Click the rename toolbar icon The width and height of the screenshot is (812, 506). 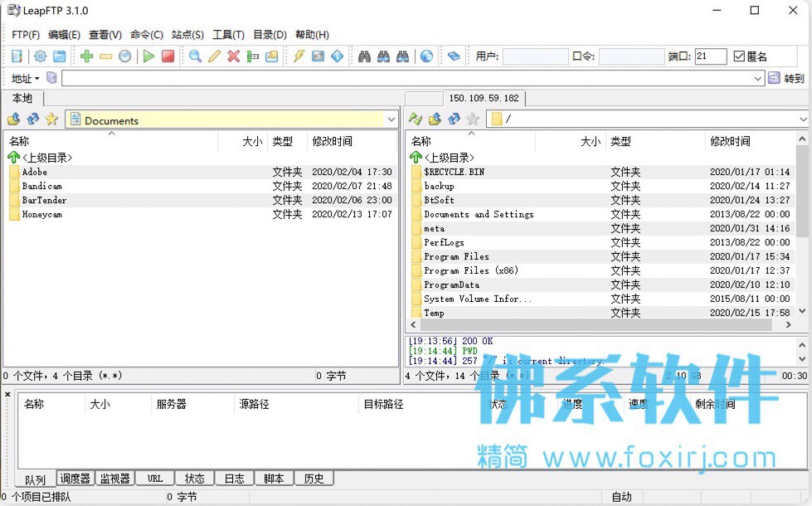click(x=253, y=56)
